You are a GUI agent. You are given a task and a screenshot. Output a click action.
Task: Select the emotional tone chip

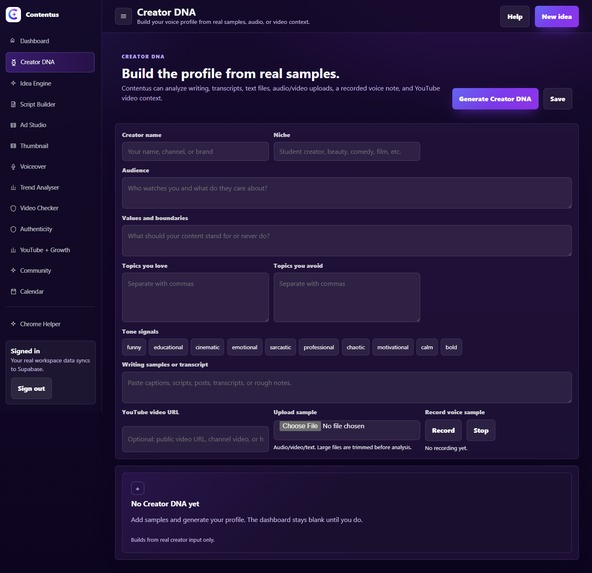pyautogui.click(x=245, y=347)
